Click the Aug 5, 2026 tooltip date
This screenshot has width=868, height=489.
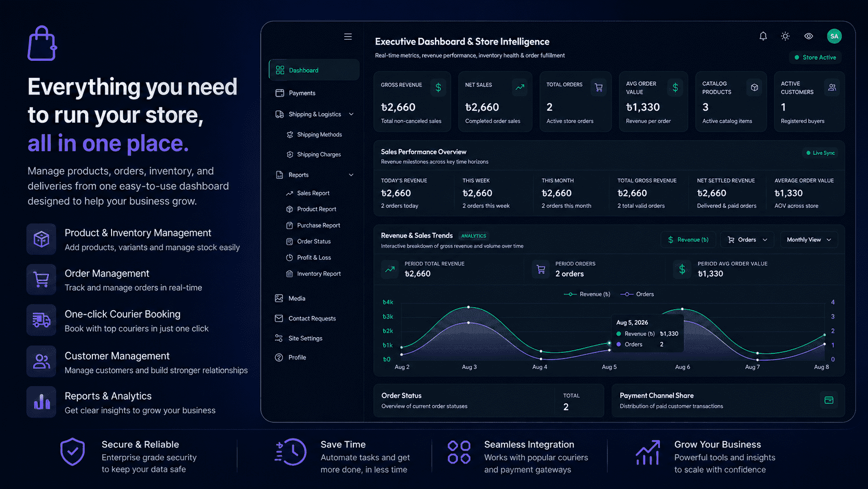coord(632,323)
